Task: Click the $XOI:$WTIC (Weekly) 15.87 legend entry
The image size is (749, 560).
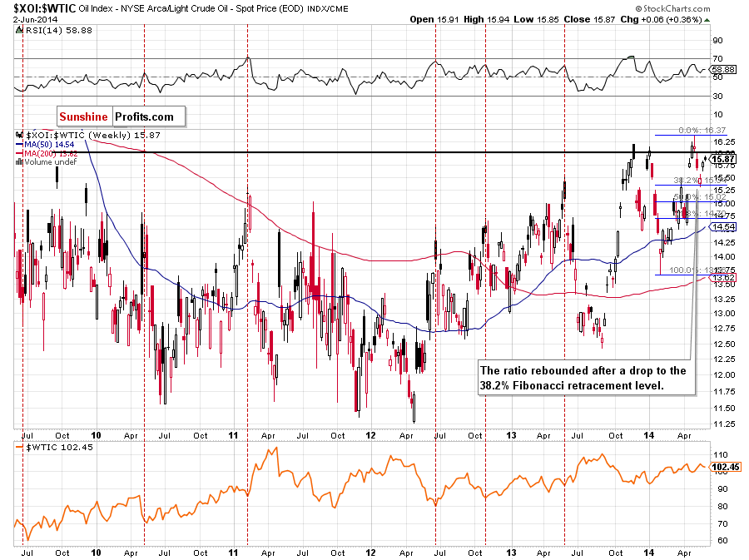Action: tap(93, 135)
